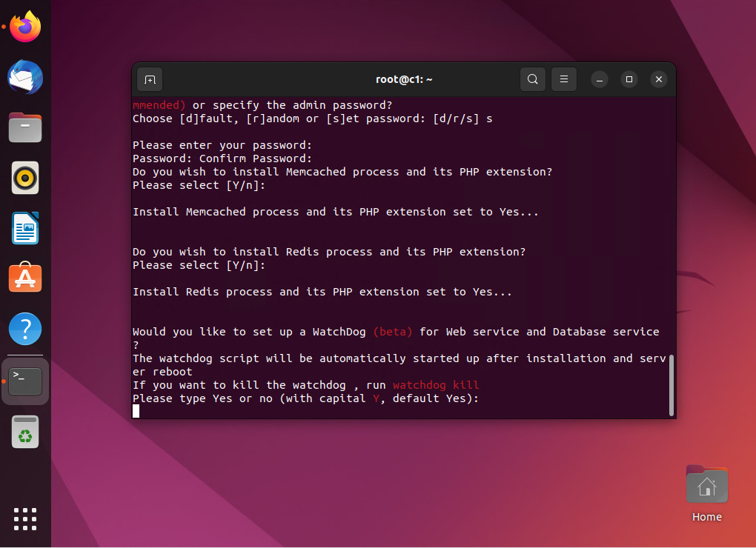Open LibreOffice Writer from the dock
Screen dimensions: 756x548
click(25, 228)
